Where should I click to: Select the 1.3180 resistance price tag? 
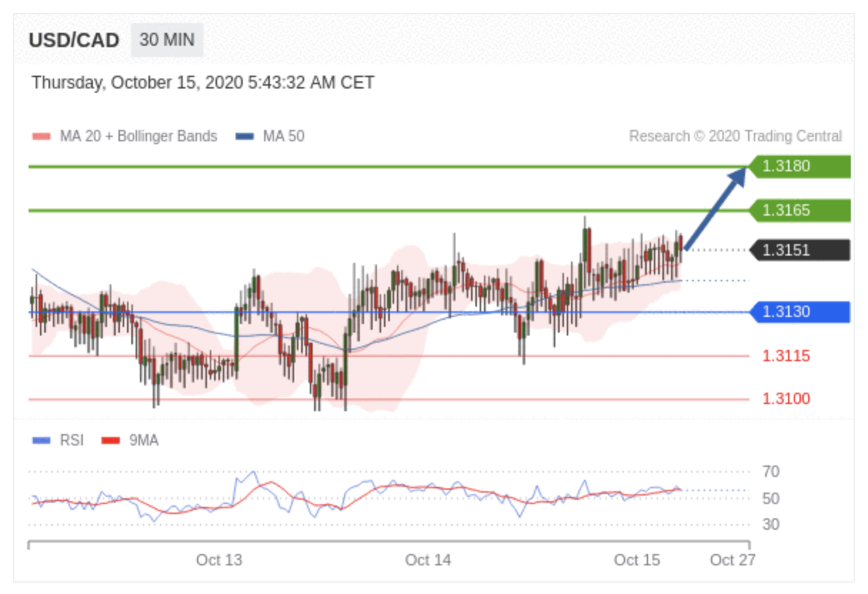[799, 166]
